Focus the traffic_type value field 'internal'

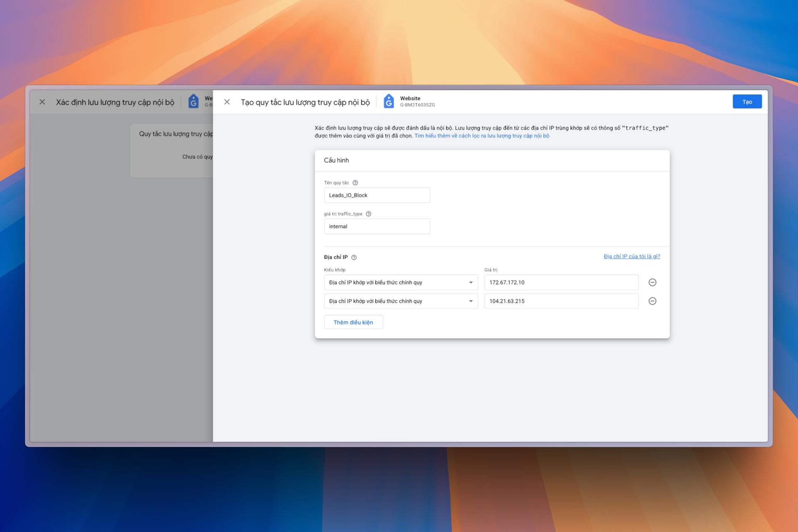coord(377,227)
